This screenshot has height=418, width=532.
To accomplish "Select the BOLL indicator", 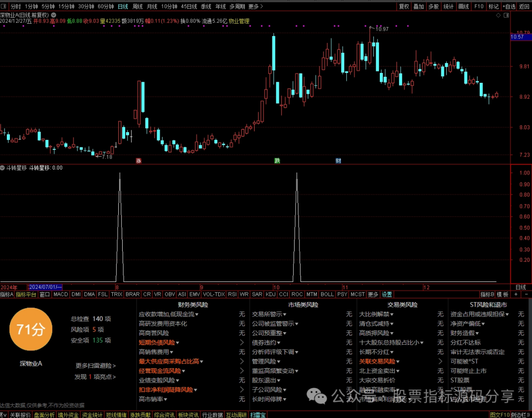I will point(327,294).
